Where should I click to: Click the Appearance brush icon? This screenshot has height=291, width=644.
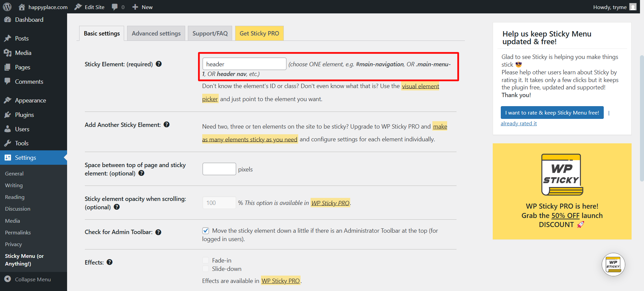click(8, 100)
